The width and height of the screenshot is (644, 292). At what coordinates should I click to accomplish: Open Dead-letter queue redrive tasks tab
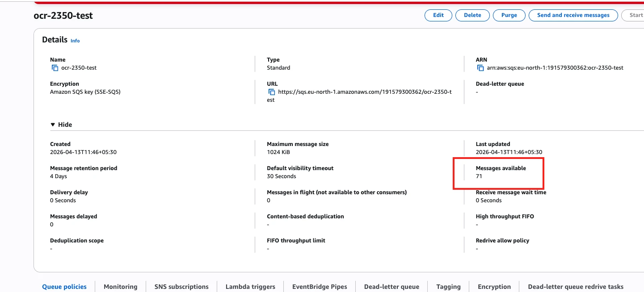coord(576,287)
